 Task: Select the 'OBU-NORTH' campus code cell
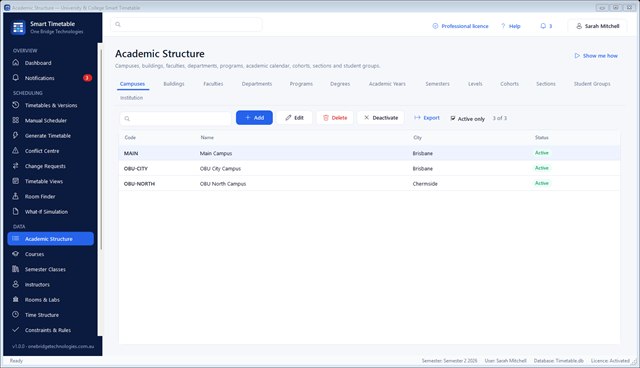pos(139,184)
